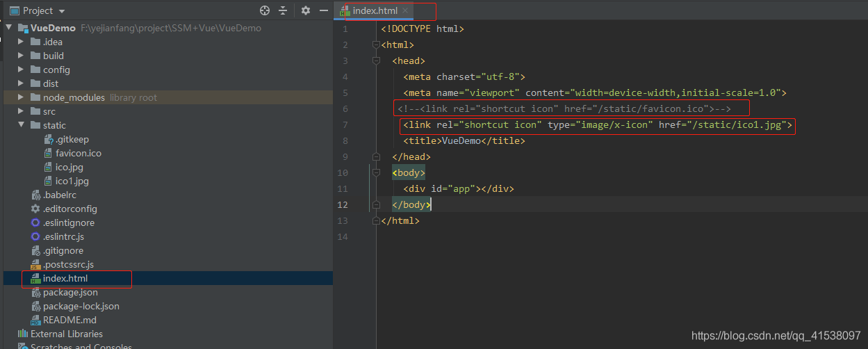Close the index.html editor tab
Screen dimensions: 868x349
[405, 11]
